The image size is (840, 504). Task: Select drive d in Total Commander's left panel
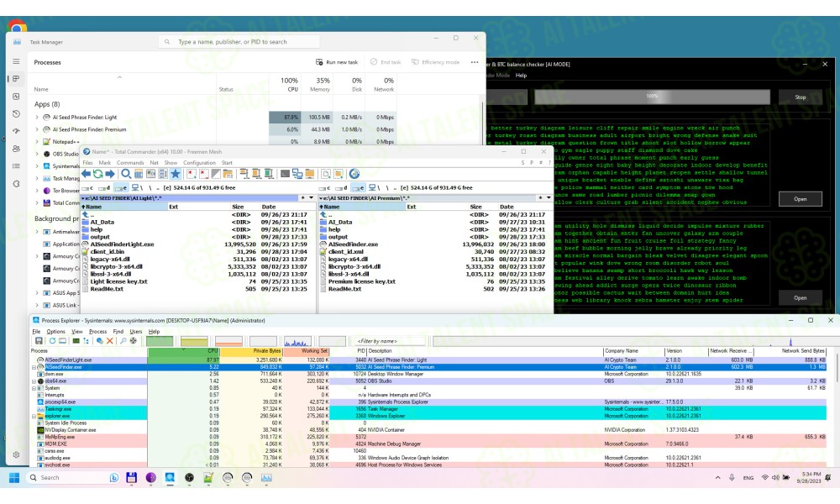point(104,188)
